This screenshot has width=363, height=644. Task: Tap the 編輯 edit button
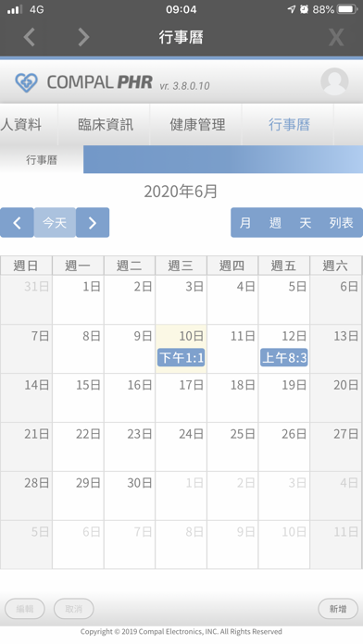pyautogui.click(x=25, y=609)
